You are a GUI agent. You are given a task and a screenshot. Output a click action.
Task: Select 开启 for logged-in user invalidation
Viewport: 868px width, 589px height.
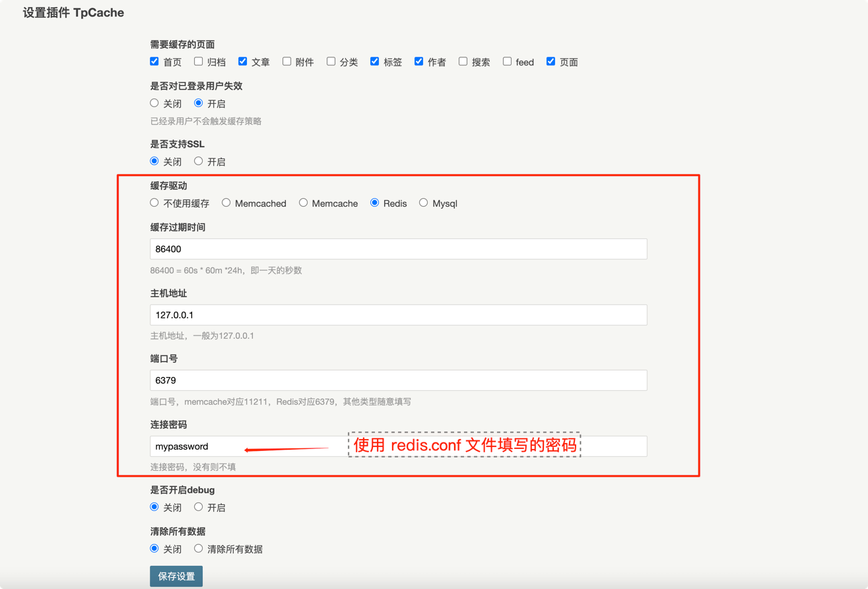tap(198, 103)
